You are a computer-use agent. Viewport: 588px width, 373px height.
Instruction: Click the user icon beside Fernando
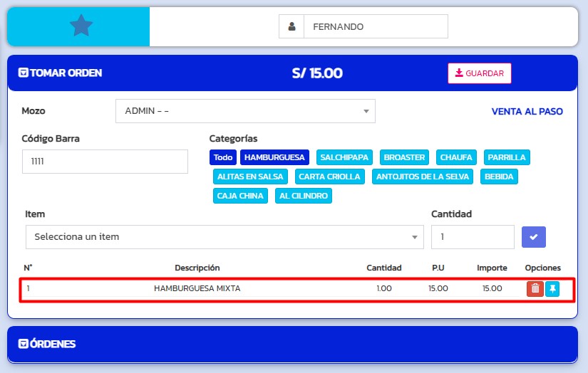[292, 27]
